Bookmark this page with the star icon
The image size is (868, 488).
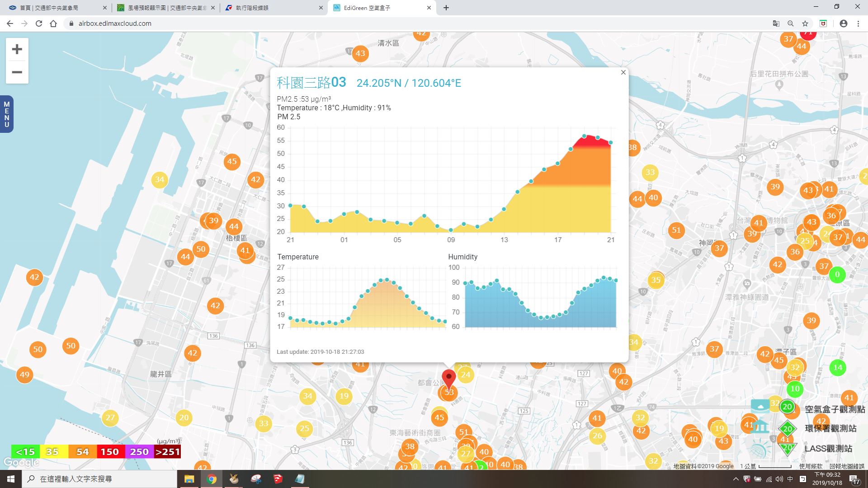[805, 23]
